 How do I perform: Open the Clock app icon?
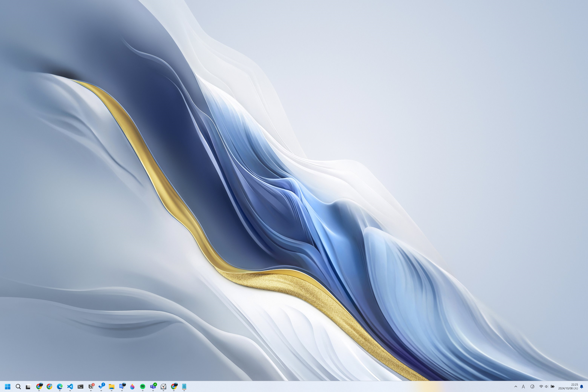coord(163,387)
